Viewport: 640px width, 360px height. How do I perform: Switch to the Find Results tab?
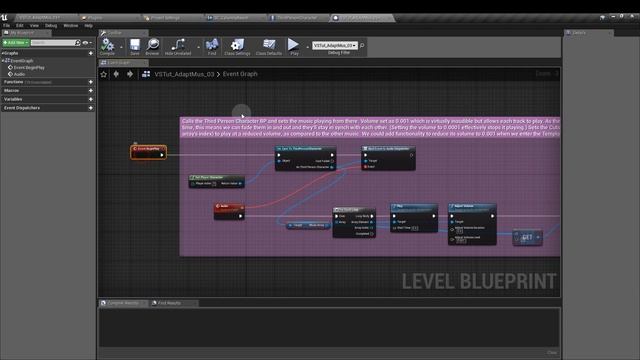pos(173,303)
